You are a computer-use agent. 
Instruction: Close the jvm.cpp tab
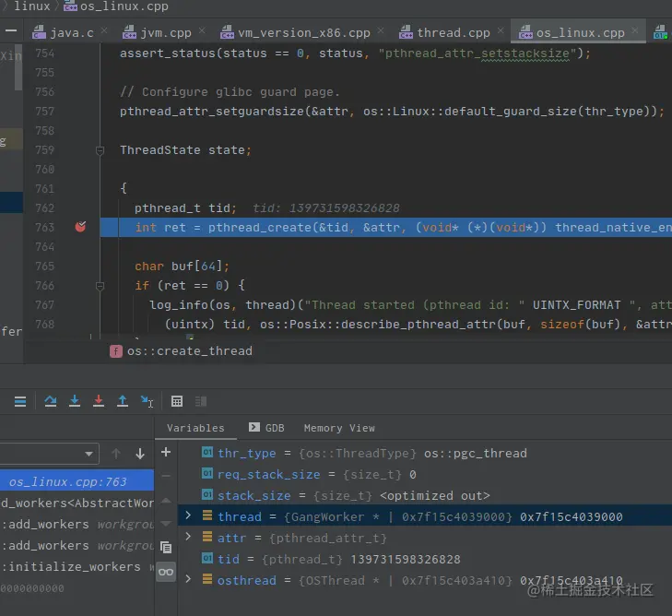[x=202, y=30]
